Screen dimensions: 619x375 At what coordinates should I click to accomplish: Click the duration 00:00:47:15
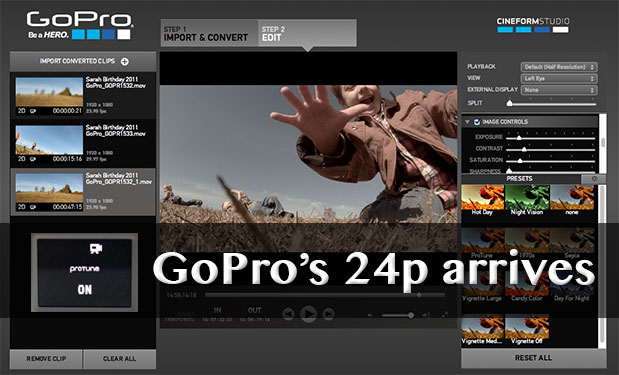pos(68,207)
